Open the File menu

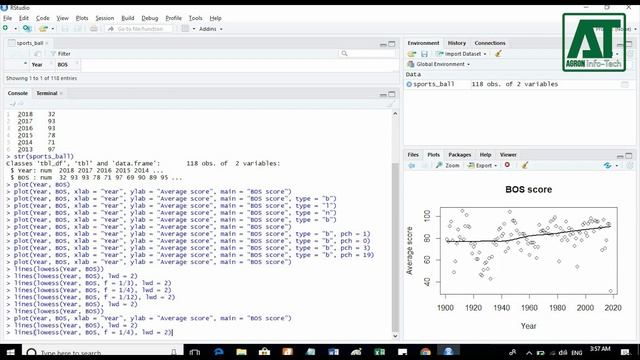7,18
